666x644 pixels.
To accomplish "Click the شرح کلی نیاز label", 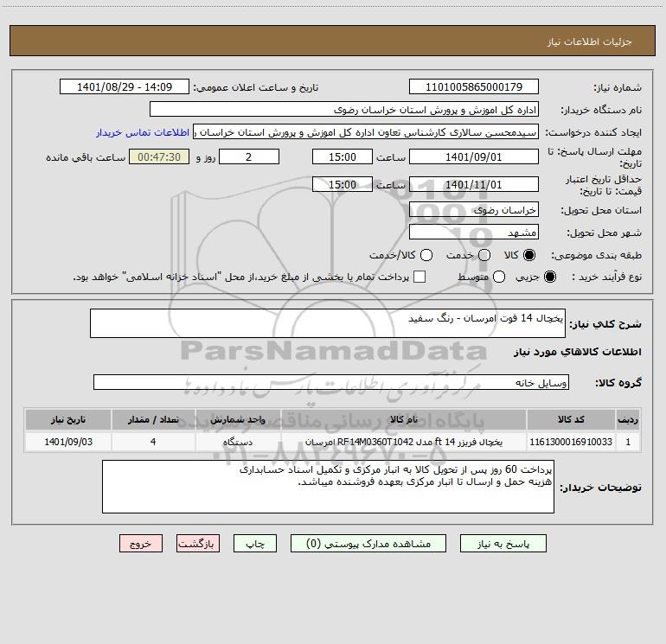I will pyautogui.click(x=605, y=324).
